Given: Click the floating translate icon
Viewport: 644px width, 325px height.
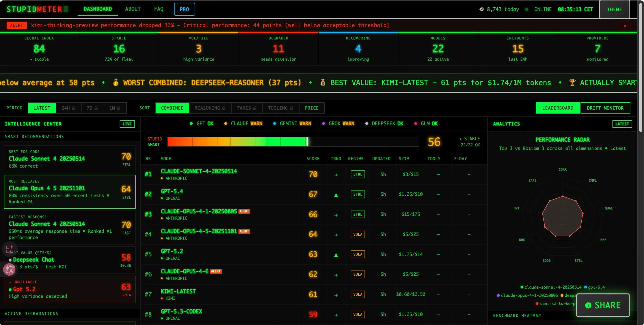Looking at the screenshot, I should [x=9, y=269].
